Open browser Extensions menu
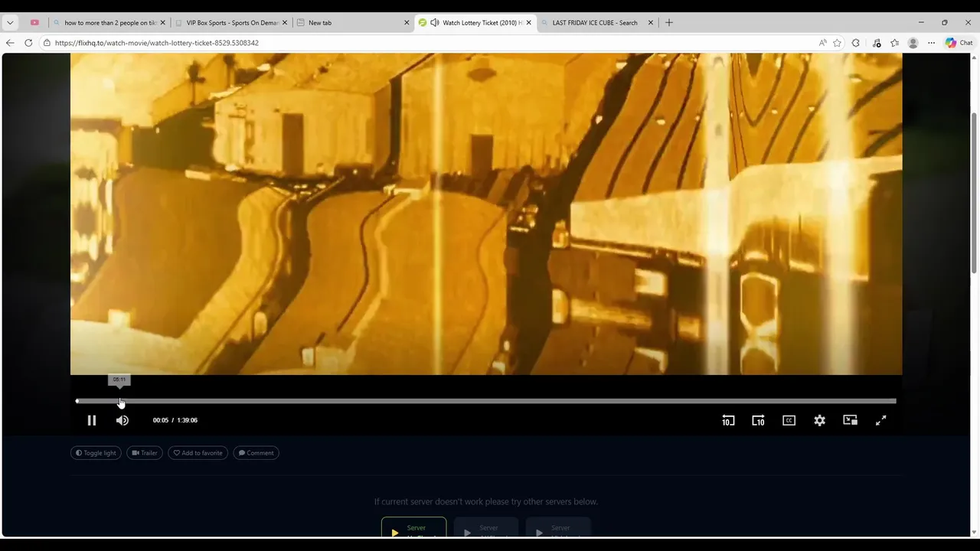Image resolution: width=980 pixels, height=551 pixels. coord(856,43)
